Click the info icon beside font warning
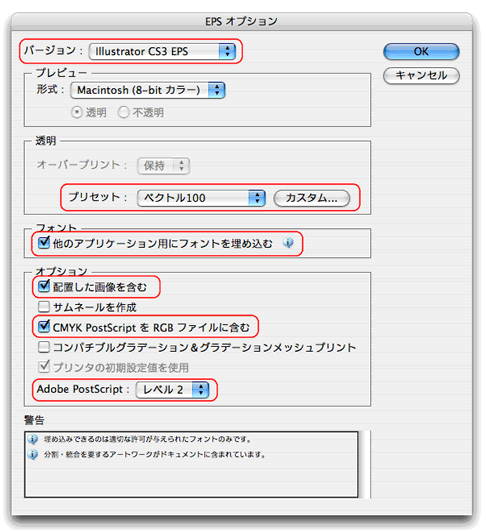This screenshot has width=486, height=531. pyautogui.click(x=33, y=439)
